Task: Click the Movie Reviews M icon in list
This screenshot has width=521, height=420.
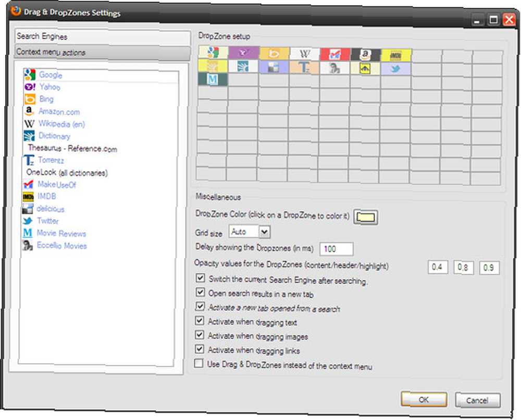Action: [x=28, y=233]
